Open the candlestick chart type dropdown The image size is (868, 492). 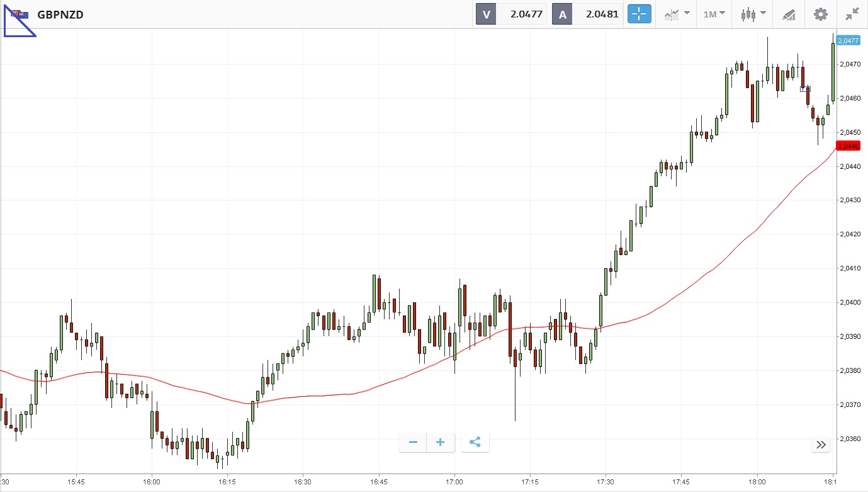753,14
